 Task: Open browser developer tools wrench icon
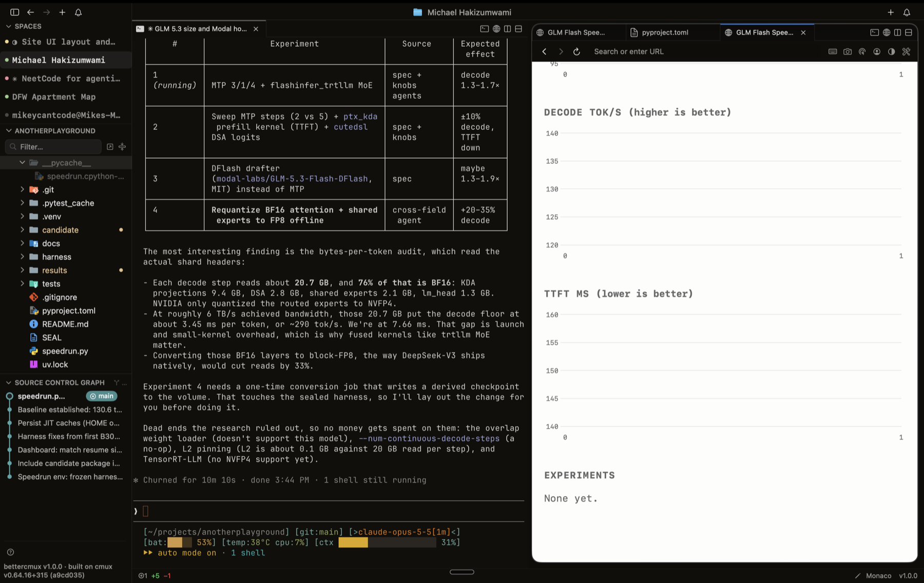click(906, 51)
